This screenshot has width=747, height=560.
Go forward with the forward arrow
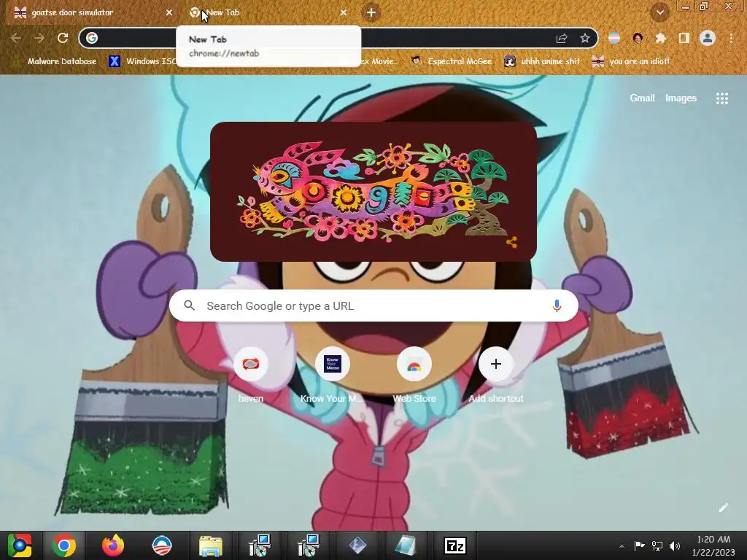(x=39, y=38)
